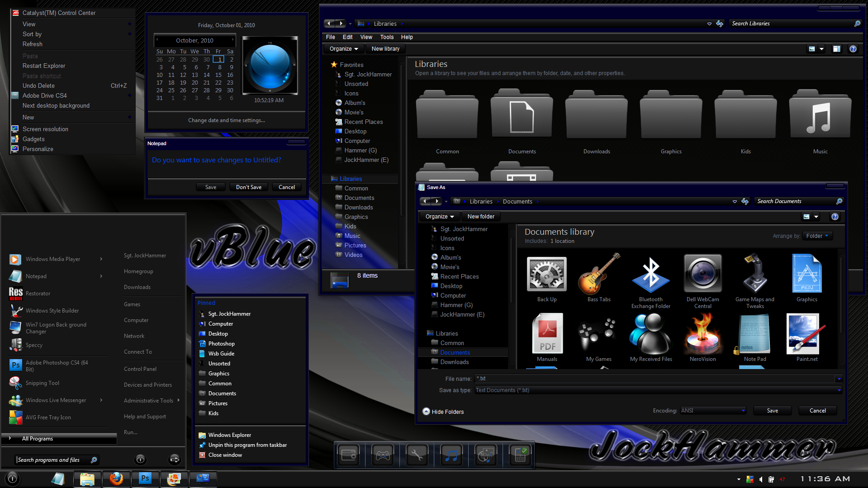The height and width of the screenshot is (488, 868).
Task: Open Organize dropdown in Libraries window
Action: [x=344, y=49]
